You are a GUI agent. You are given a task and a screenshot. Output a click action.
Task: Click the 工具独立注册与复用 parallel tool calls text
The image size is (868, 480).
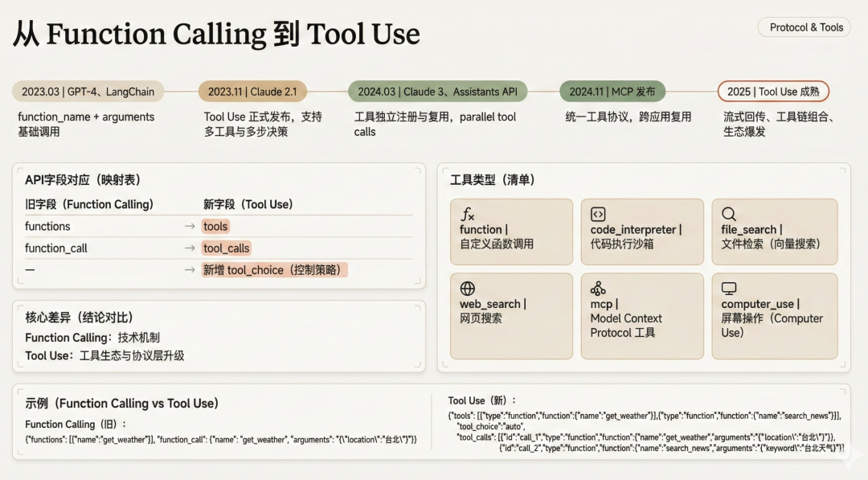tap(435, 124)
